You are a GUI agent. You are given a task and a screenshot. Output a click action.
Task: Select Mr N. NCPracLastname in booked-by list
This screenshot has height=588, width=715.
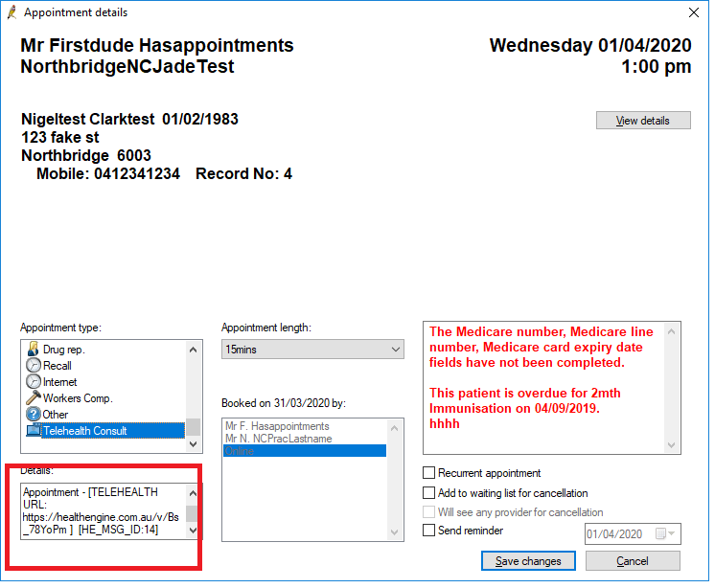coord(276,439)
